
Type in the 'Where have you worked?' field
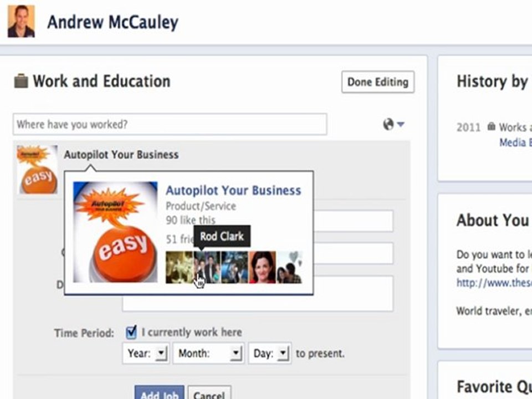[x=170, y=124]
